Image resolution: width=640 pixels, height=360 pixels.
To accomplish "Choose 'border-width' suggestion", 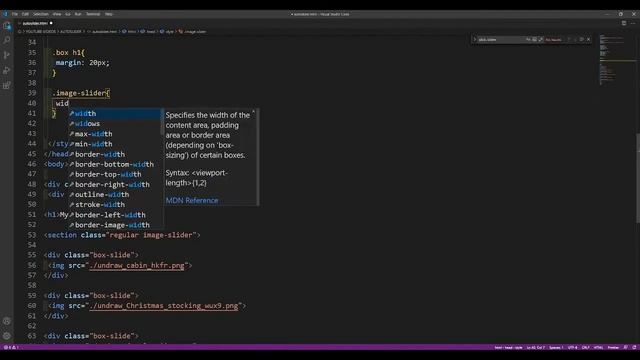I will click(x=116, y=154).
